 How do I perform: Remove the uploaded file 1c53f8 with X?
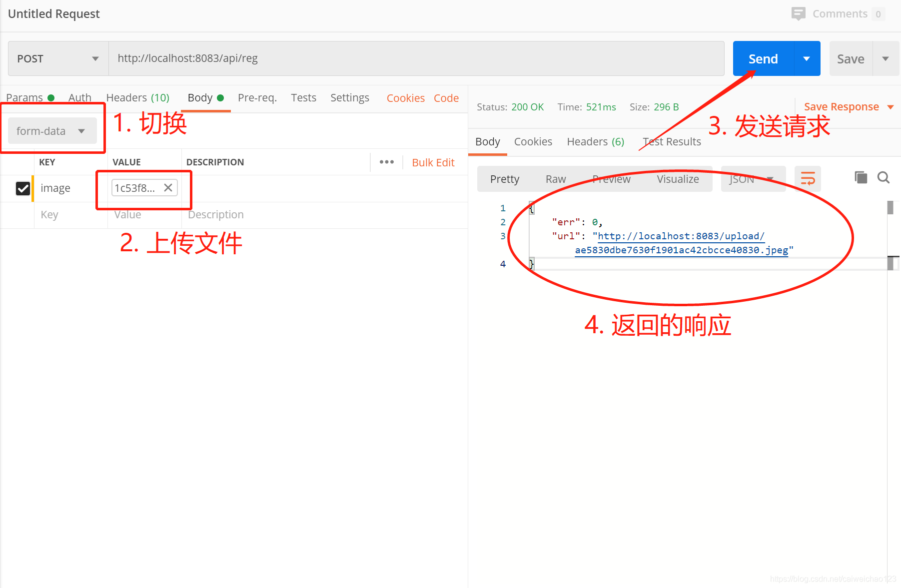(x=168, y=188)
